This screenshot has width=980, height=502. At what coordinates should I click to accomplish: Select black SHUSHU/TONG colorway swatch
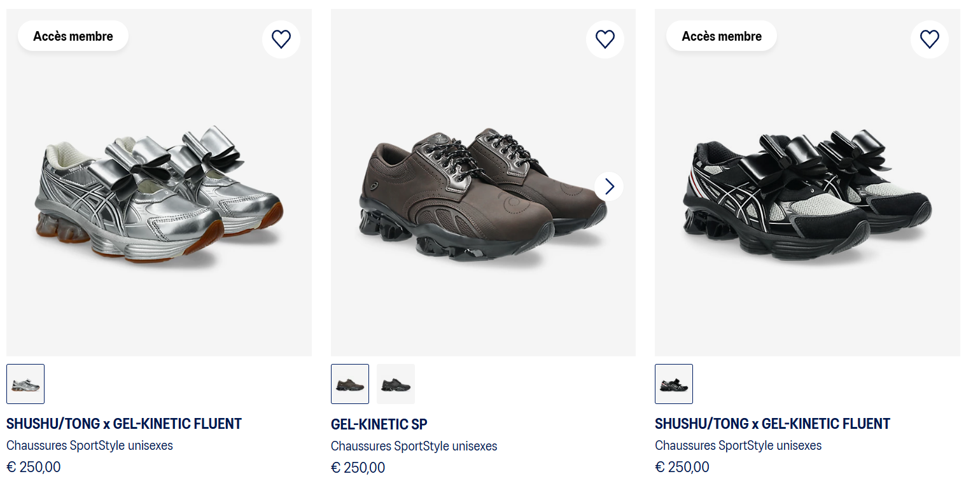tap(674, 384)
